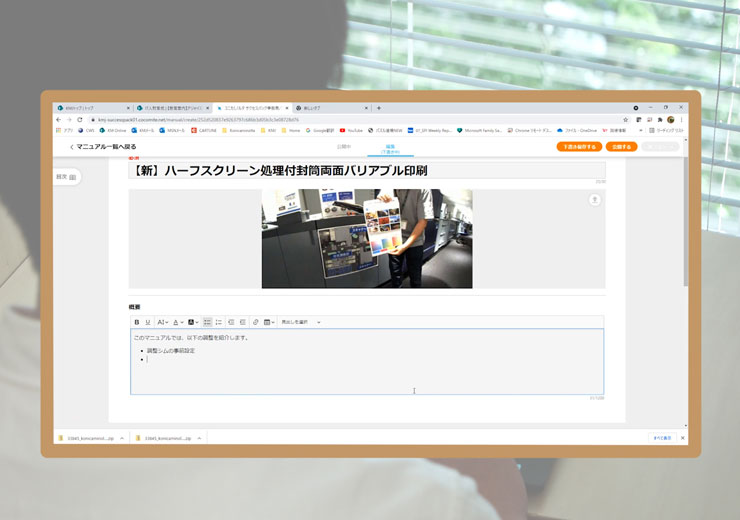Viewport: 740px width, 520px height.
Task: Toggle bold formatting in the editor toolbar
Action: [x=137, y=322]
